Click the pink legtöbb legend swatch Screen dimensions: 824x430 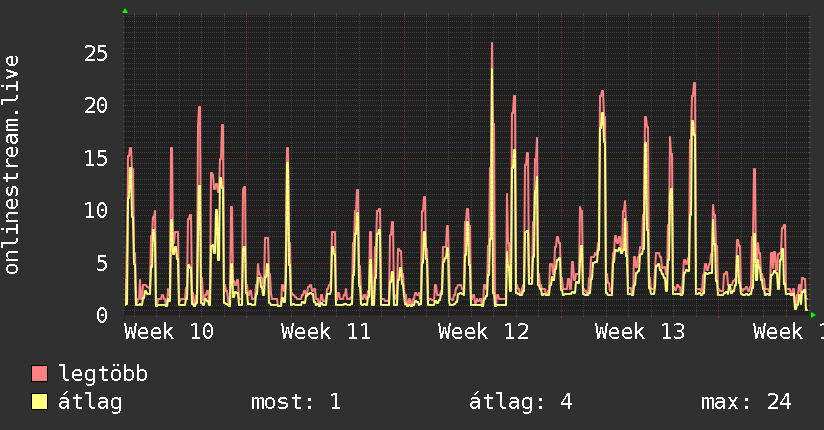click(x=39, y=374)
